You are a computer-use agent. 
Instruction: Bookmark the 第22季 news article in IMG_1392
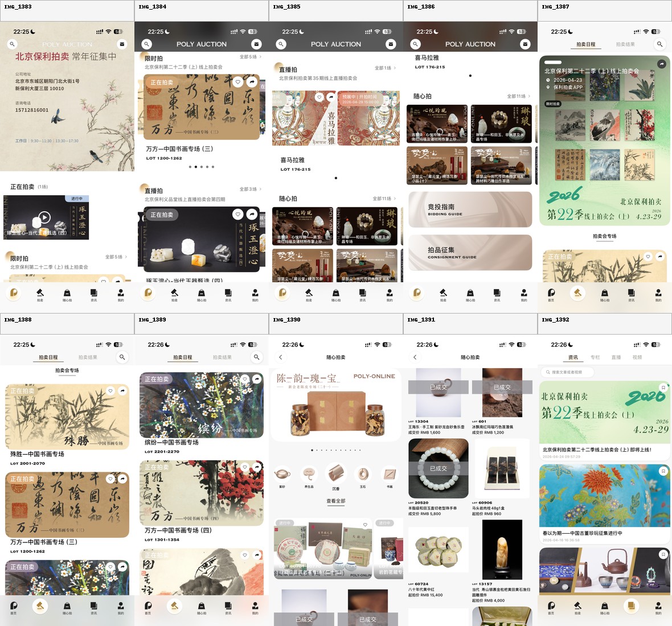(663, 388)
